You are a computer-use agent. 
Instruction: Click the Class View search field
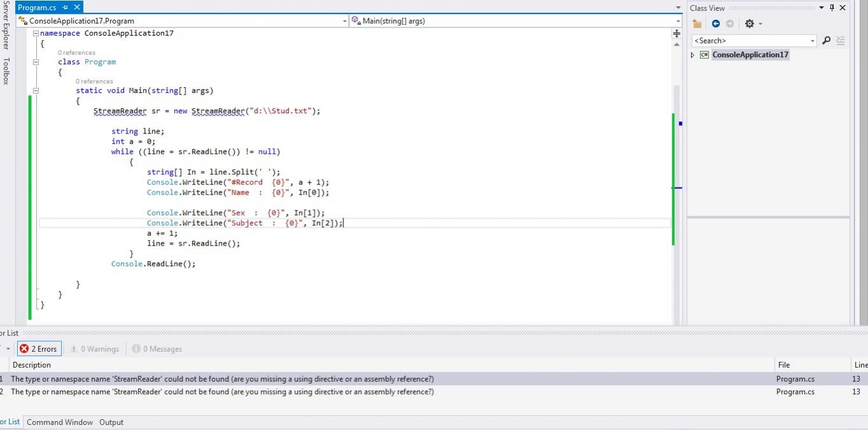coord(750,41)
